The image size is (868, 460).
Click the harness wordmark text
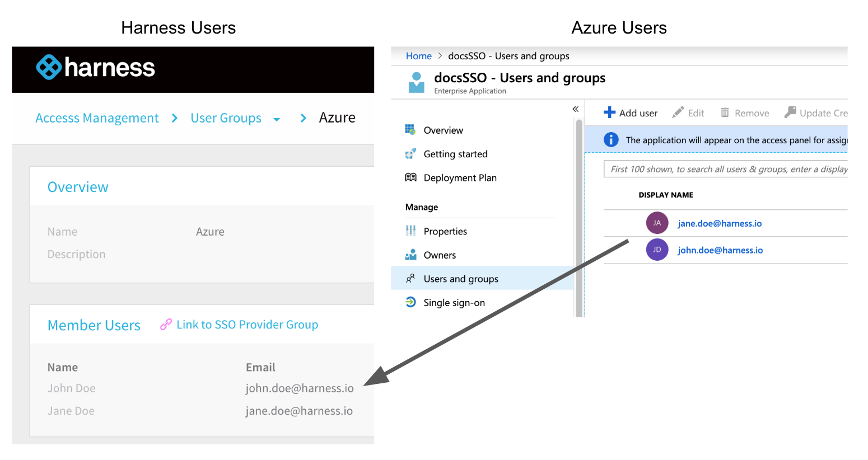[110, 67]
